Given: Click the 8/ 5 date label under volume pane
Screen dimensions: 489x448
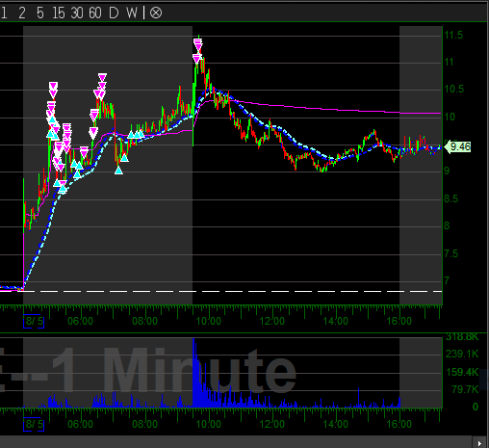Looking at the screenshot, I should [x=34, y=424].
